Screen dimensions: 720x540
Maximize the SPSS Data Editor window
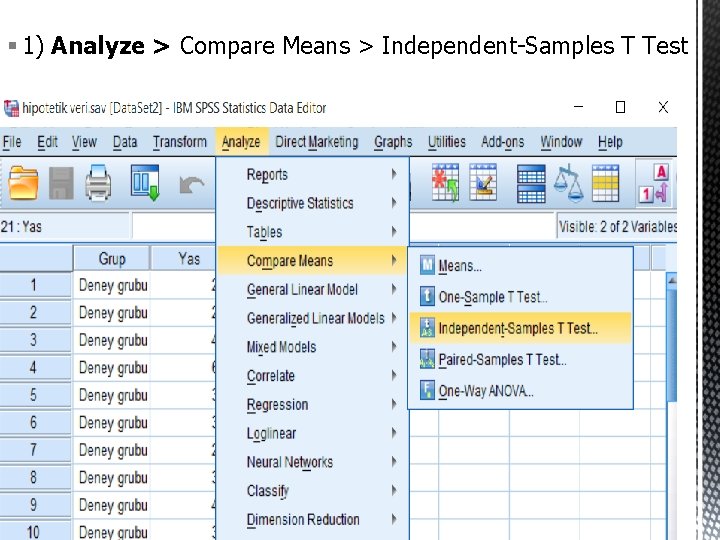[620, 107]
